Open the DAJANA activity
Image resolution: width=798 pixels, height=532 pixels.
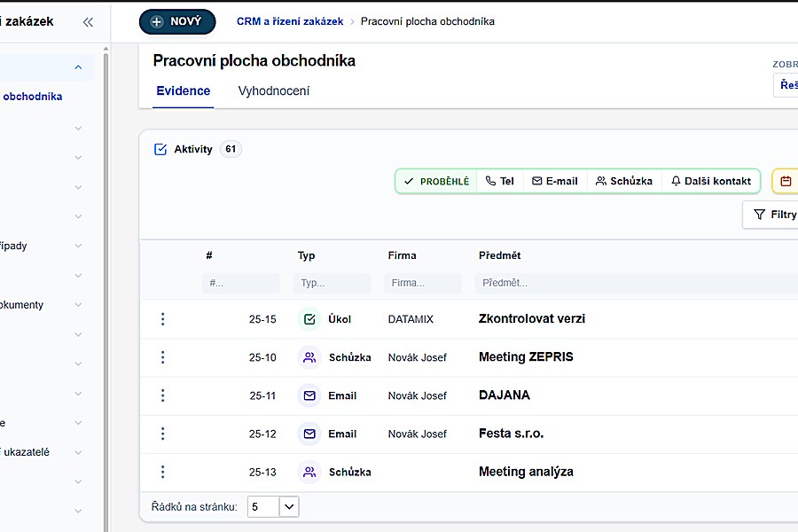coord(505,395)
